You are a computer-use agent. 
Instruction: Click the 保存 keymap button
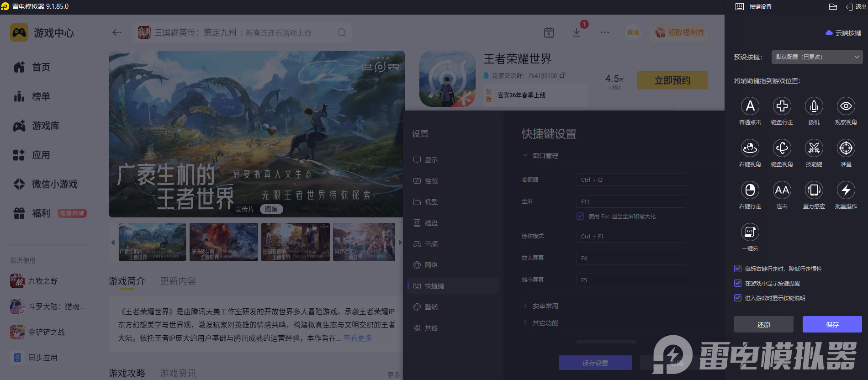coord(832,324)
